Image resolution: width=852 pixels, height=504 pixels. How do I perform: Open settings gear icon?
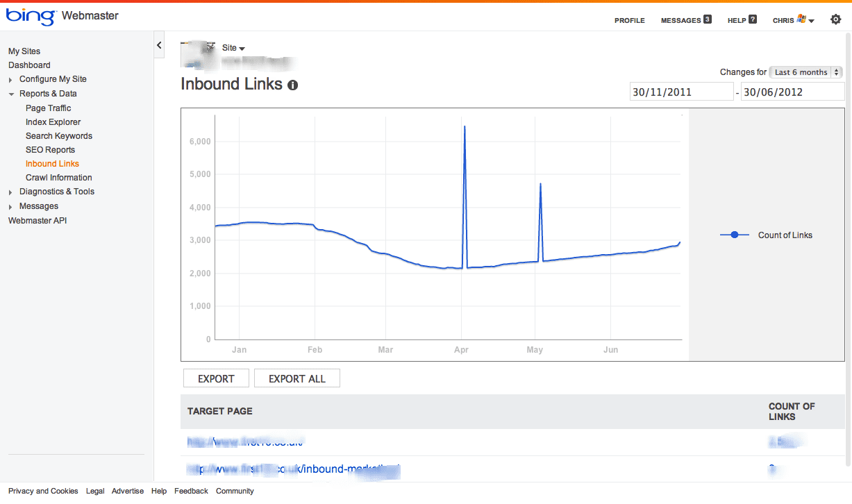point(835,19)
